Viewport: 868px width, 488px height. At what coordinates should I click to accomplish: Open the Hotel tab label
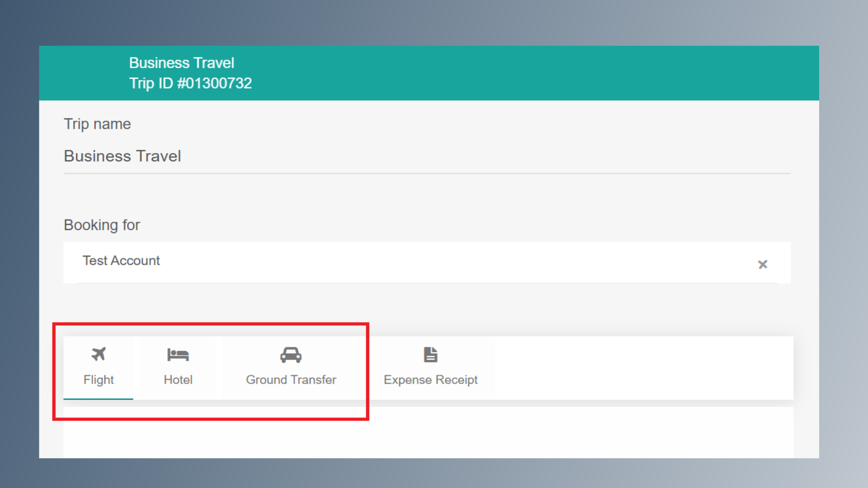[178, 380]
